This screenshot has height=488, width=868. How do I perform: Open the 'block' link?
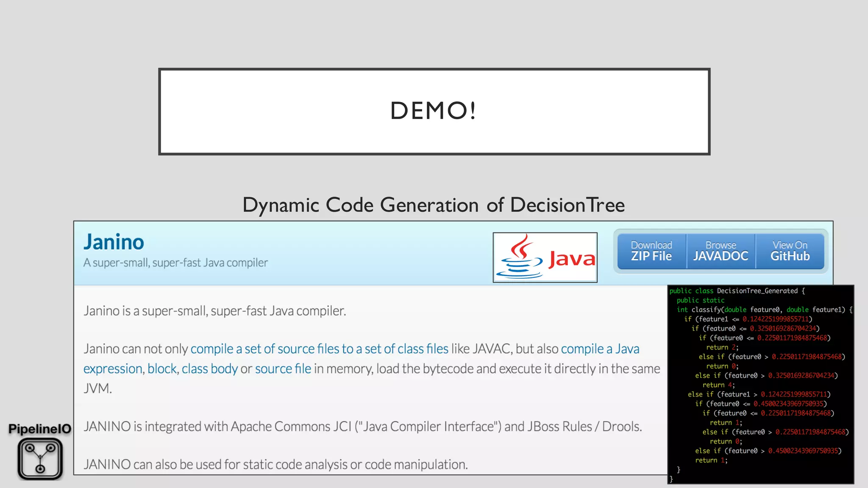click(x=162, y=369)
